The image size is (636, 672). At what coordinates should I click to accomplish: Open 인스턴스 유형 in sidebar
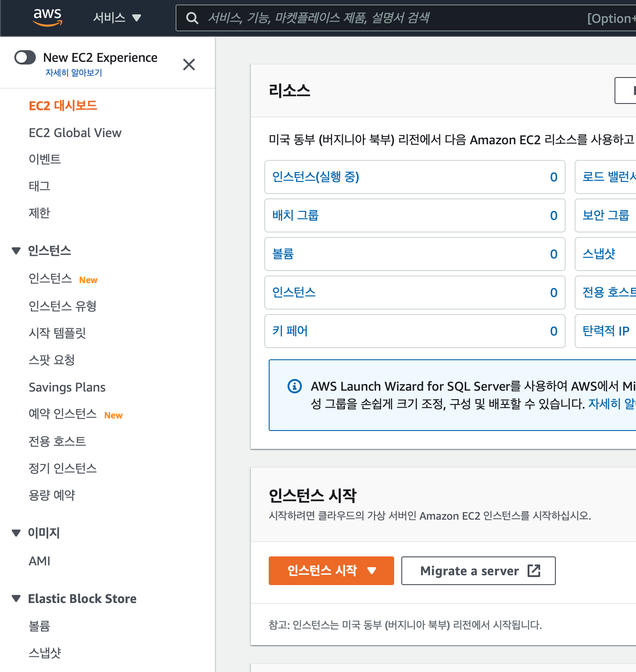click(x=63, y=306)
